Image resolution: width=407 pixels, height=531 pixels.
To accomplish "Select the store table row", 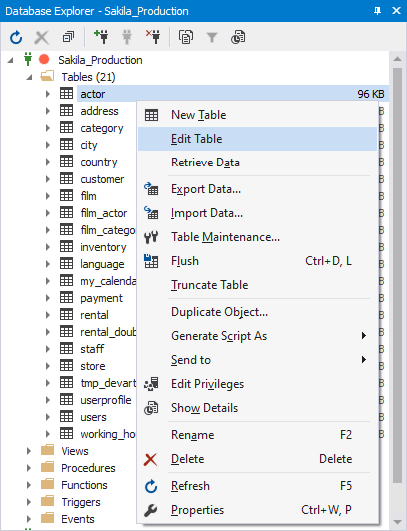I will coord(93,366).
